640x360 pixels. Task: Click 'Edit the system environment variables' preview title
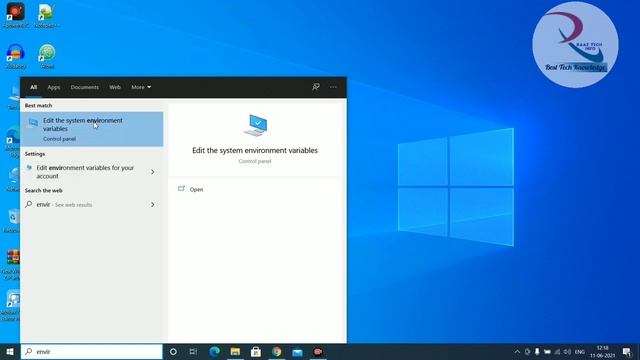[x=255, y=150]
